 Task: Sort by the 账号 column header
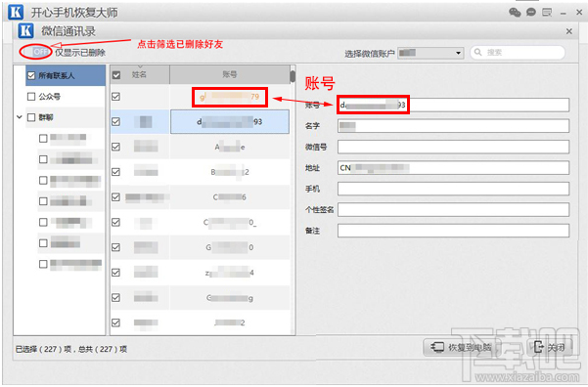point(230,74)
